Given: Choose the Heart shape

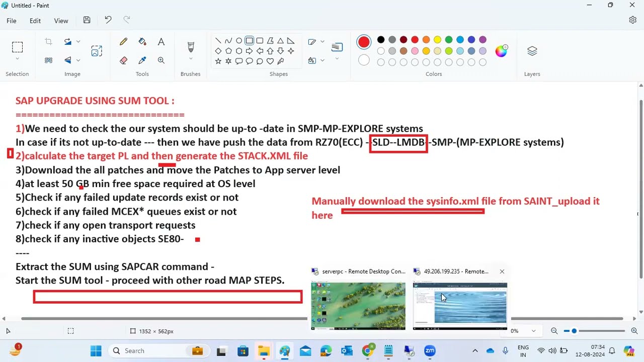Looking at the screenshot, I should pos(270,61).
